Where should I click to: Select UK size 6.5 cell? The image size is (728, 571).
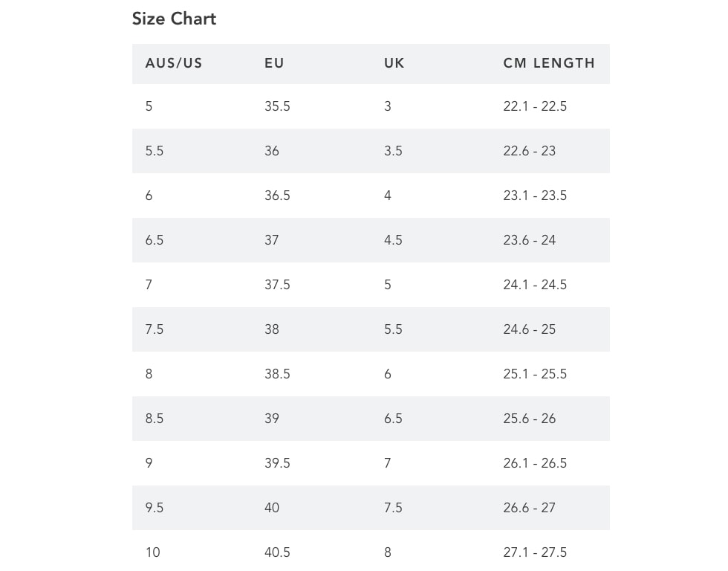(393, 419)
